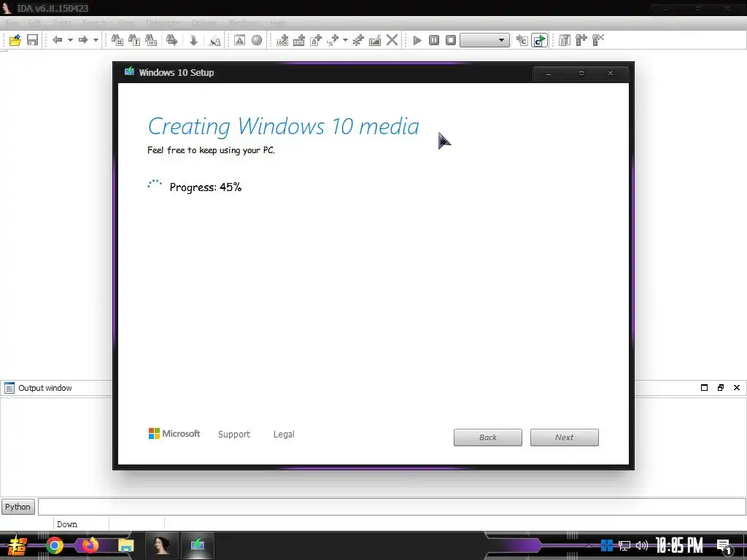Click the lock-marked icon left of the A box
The width and height of the screenshot is (747, 560).
(x=215, y=41)
